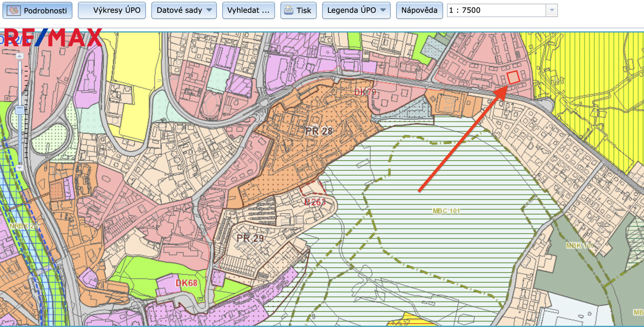Expand the Legenda ÚPO dropdown

356,10
